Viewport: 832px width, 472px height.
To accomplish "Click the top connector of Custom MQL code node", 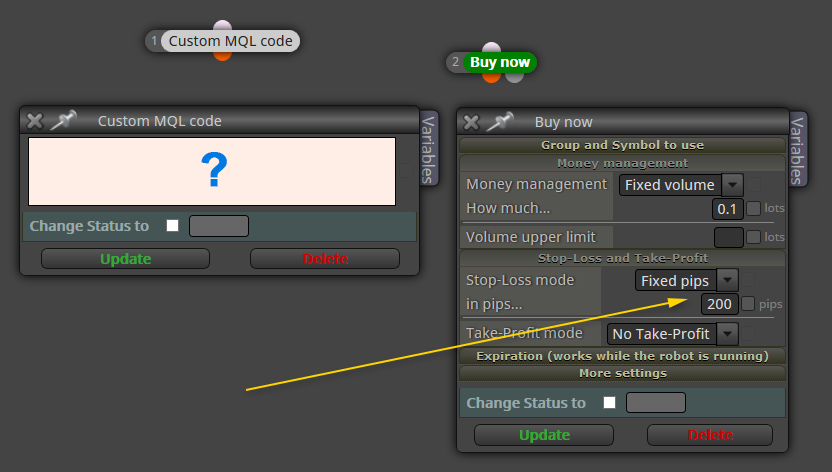I will click(x=222, y=25).
